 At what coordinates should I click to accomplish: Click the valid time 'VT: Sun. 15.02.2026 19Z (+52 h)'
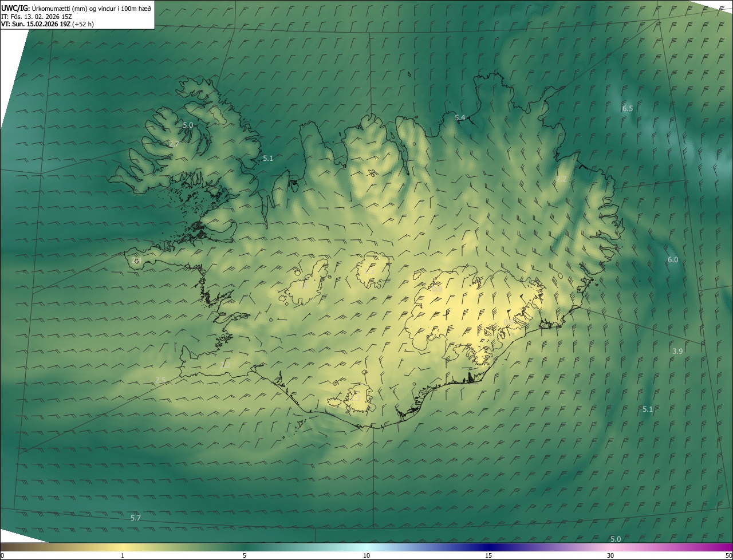(x=46, y=24)
